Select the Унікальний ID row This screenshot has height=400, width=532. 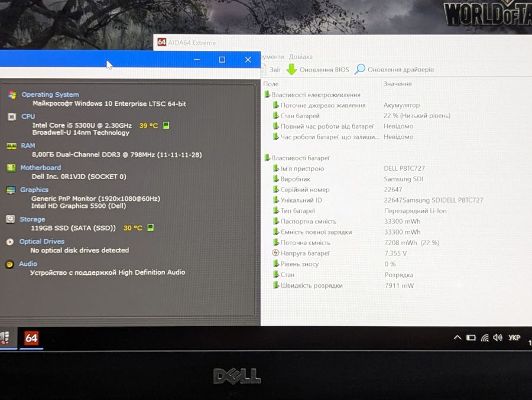click(301, 200)
